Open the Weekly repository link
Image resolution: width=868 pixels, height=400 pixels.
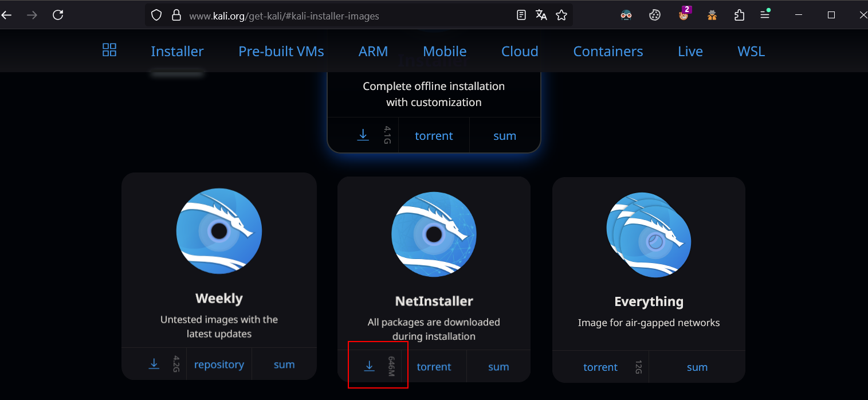[x=219, y=364]
